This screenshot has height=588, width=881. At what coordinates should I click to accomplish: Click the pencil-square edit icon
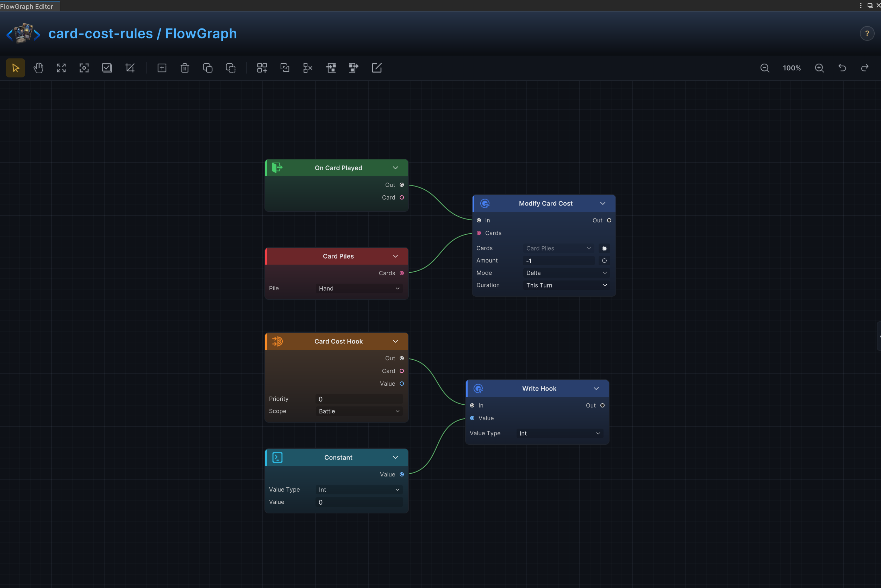[x=376, y=68]
